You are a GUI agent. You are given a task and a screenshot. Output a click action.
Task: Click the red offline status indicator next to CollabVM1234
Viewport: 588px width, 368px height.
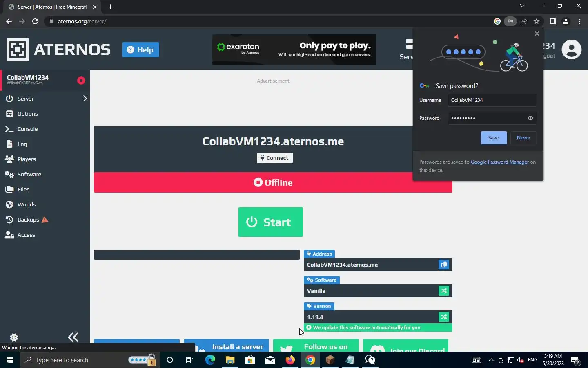(x=81, y=81)
